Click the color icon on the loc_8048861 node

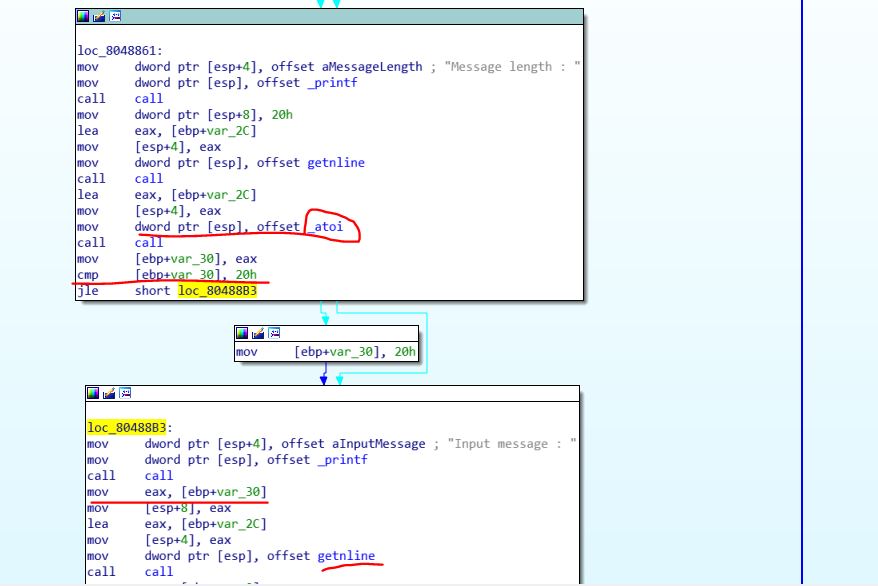(83, 16)
